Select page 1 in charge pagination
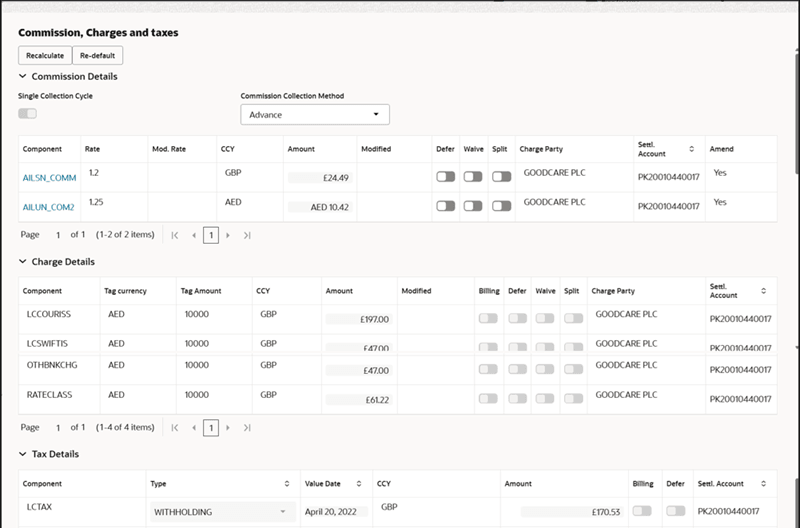Viewport: 802px width, 529px height. (211, 428)
